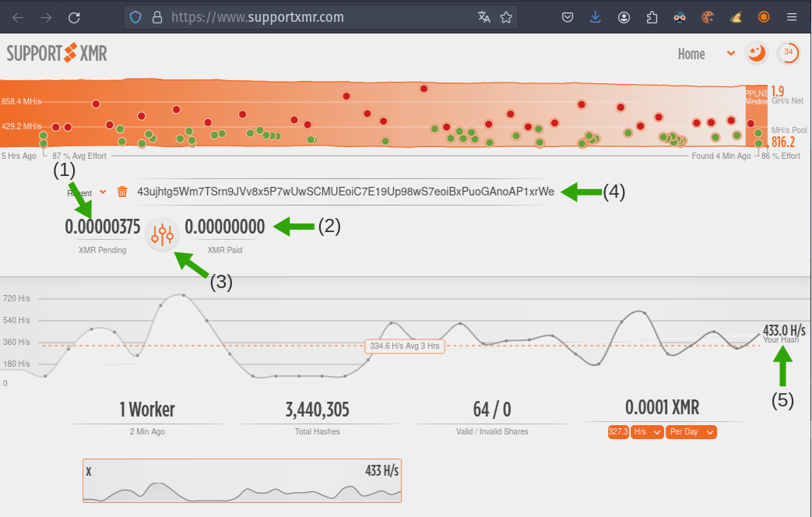Click the 720 H/s axis label
812x517 pixels.
(16, 298)
